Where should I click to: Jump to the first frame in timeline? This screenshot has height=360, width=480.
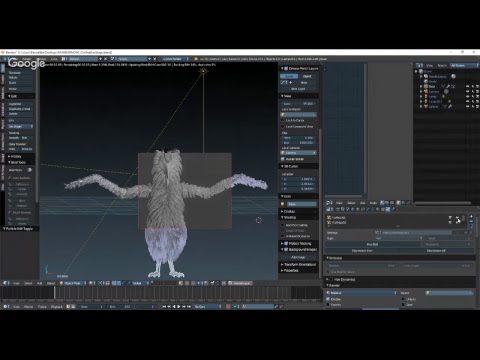(164, 306)
